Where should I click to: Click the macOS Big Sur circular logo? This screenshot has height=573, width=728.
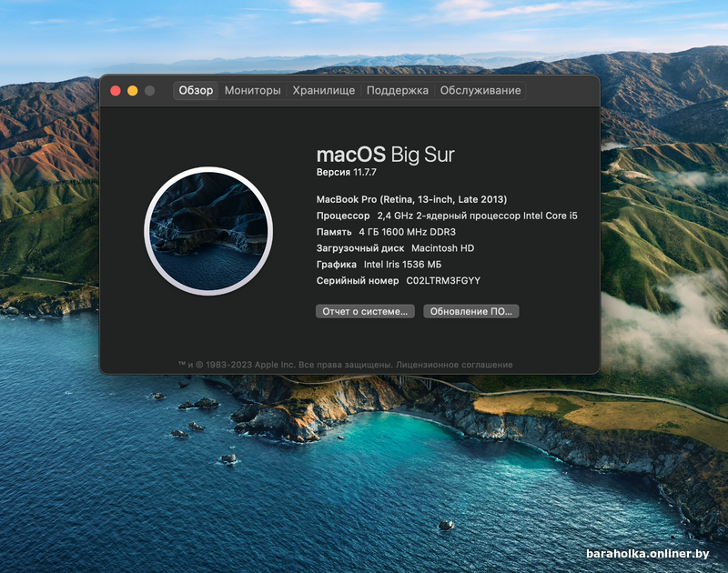tap(208, 231)
